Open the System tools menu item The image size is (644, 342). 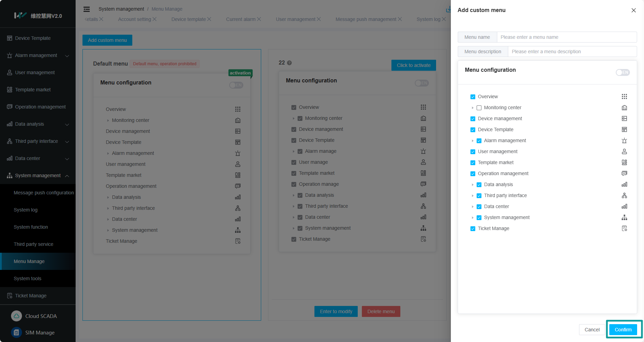tap(27, 278)
